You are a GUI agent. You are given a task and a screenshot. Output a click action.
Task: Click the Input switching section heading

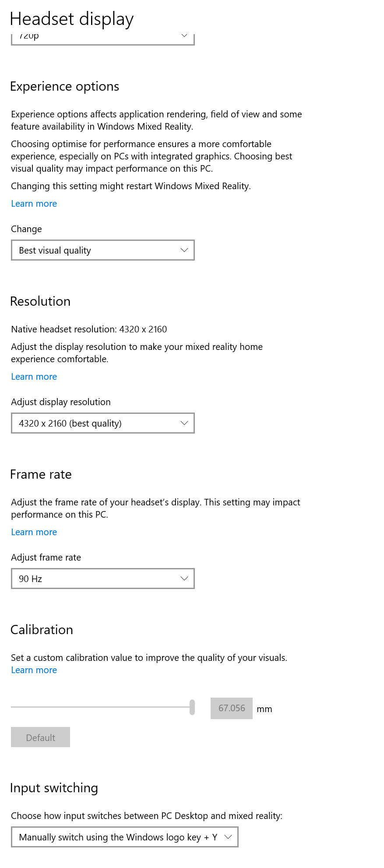click(x=54, y=788)
